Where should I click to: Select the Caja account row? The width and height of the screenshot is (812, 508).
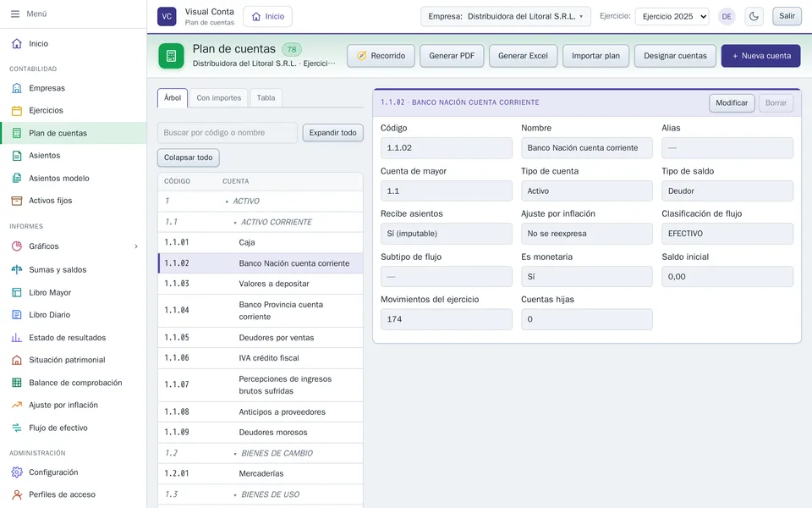click(x=261, y=243)
